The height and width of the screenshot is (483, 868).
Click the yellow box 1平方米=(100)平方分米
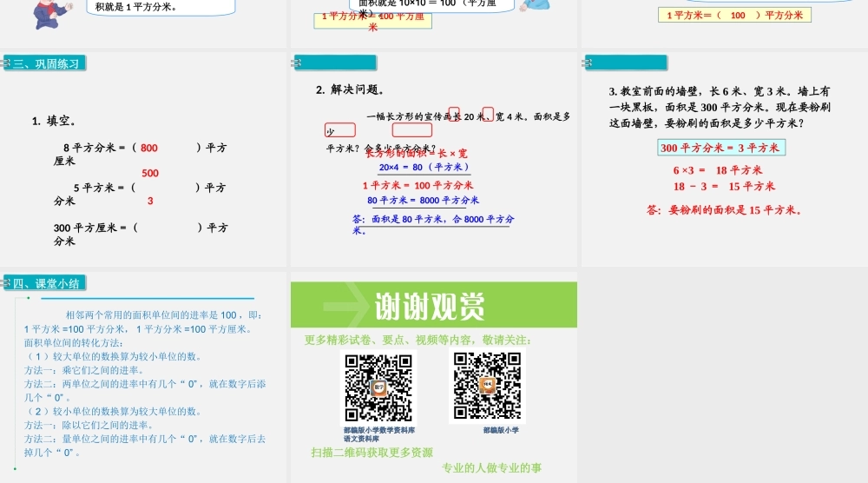tap(734, 15)
